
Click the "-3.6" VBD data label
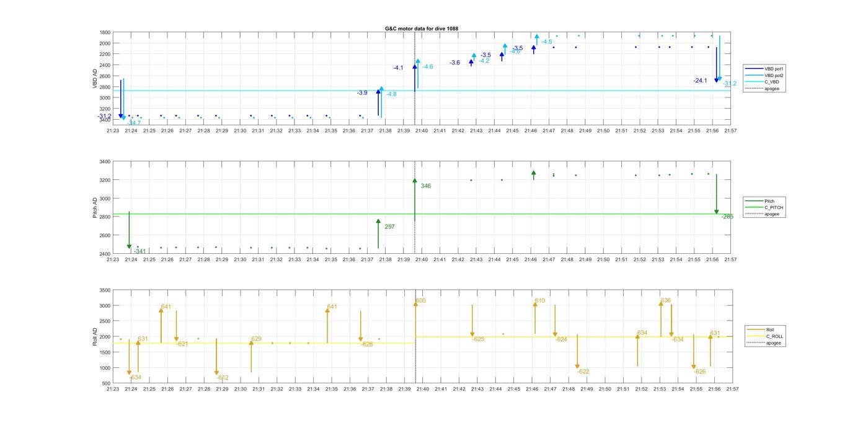455,63
